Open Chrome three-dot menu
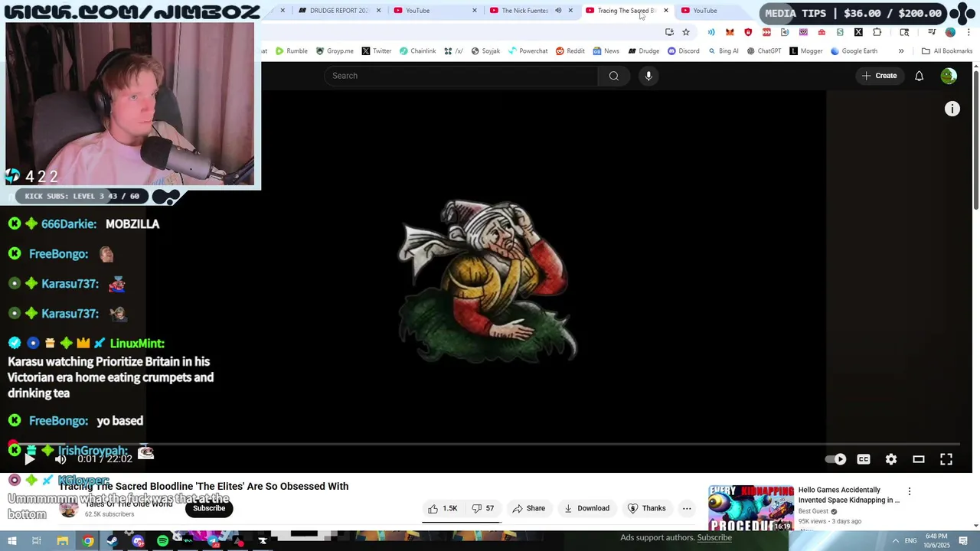Viewport: 980px width, 551px height. [969, 32]
